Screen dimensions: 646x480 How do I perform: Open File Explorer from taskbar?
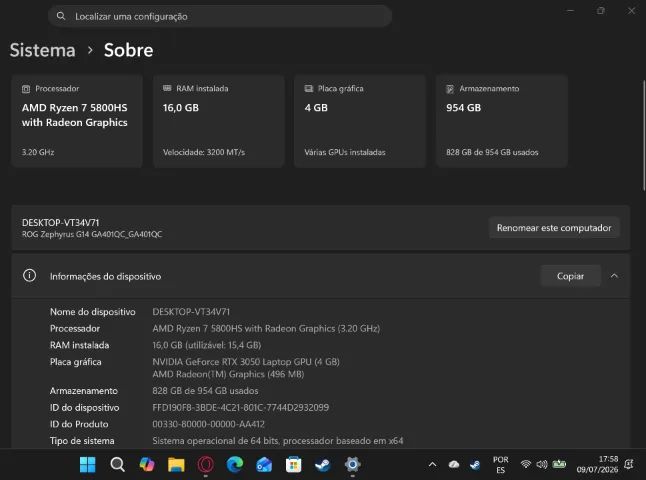[x=176, y=465]
